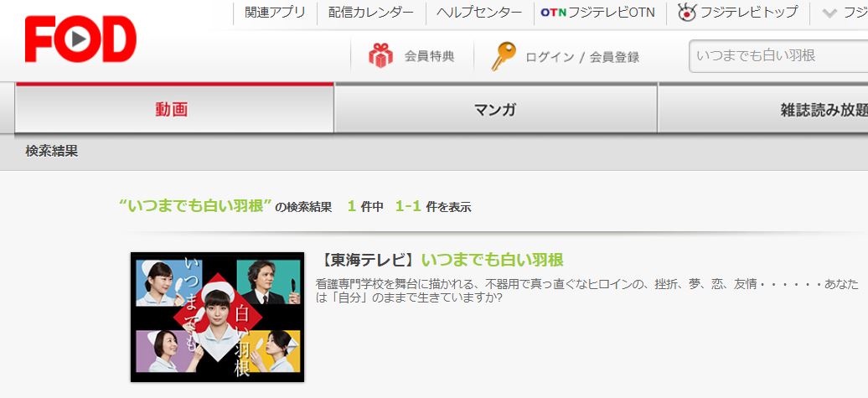Click ログイン / 会員登録 link
Viewport: 868px width, 398px height.
[582, 57]
